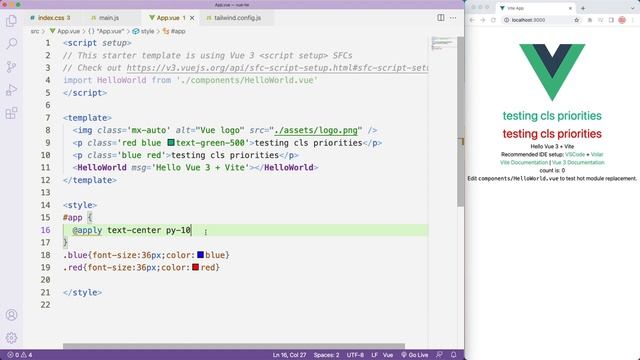This screenshot has height=360, width=640.
Task: Open the Explorer view in activity bar
Action: coord(11,20)
